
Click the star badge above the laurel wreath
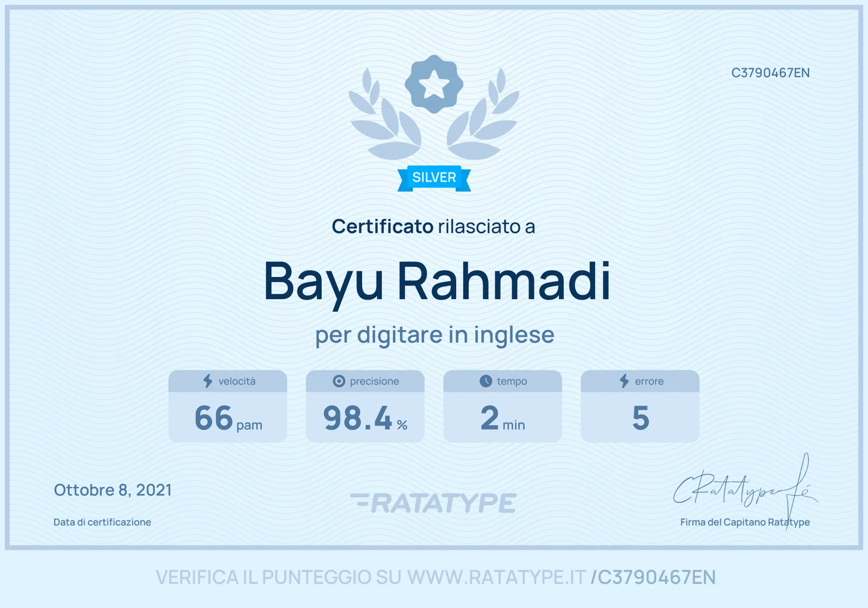tap(434, 84)
